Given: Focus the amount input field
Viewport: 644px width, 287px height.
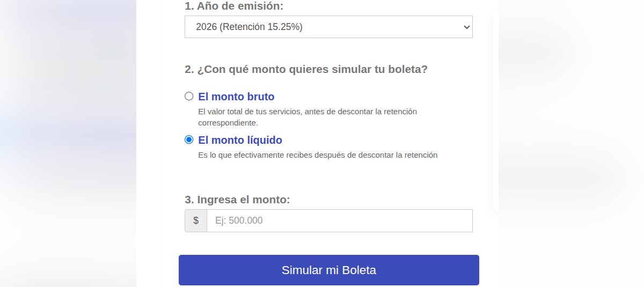Looking at the screenshot, I should pyautogui.click(x=339, y=220).
